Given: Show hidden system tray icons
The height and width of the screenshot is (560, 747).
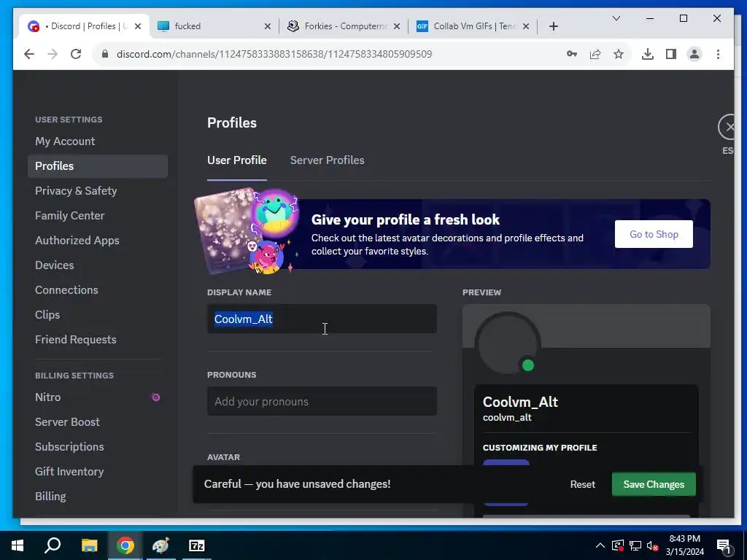Looking at the screenshot, I should [600, 545].
